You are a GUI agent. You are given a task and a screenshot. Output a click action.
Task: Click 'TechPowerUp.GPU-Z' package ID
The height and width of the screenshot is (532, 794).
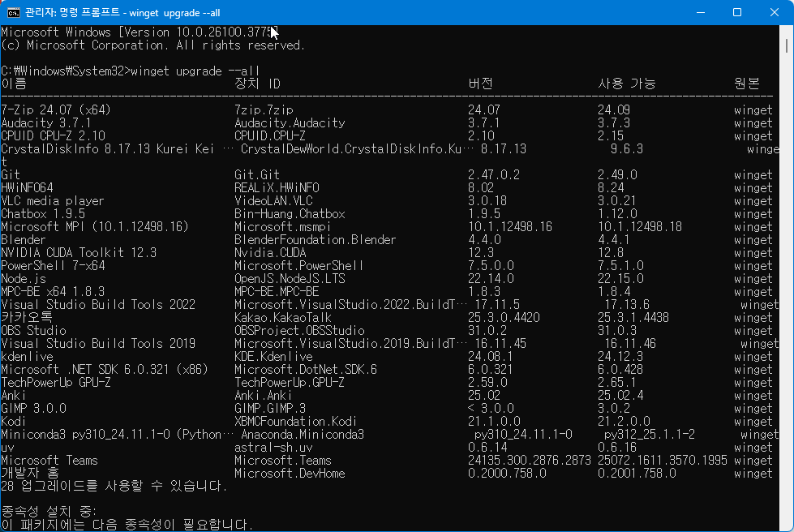pos(290,383)
